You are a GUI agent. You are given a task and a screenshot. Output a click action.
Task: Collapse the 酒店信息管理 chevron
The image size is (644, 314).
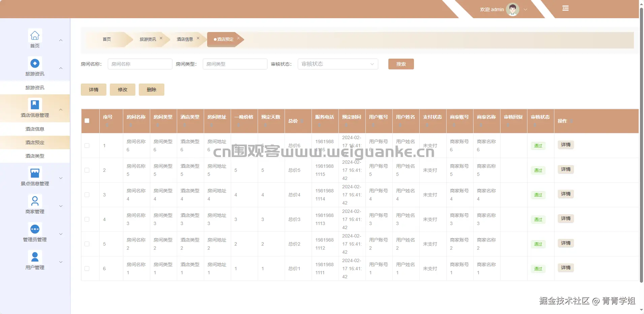coord(61,109)
